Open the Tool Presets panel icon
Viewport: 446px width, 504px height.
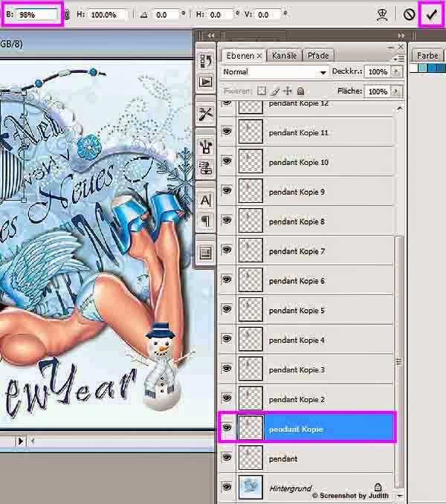point(206,114)
